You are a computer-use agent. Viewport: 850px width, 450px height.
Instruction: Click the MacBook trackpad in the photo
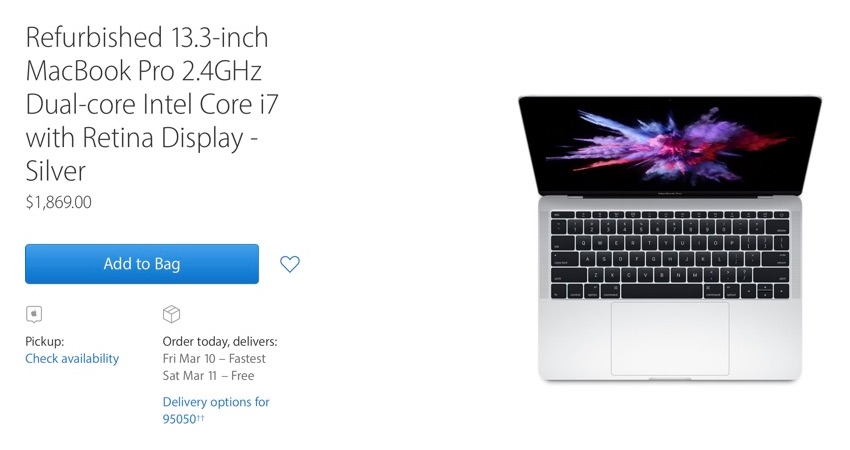[x=670, y=338]
